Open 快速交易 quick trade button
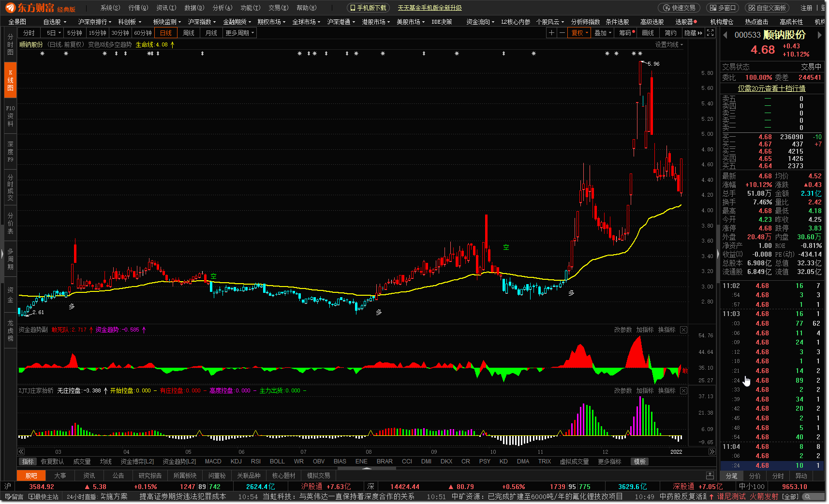Viewport: 829px width, 504px height. 680,8
